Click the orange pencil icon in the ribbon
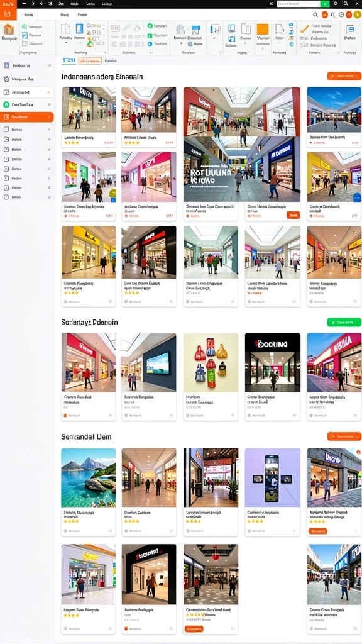 click(304, 29)
